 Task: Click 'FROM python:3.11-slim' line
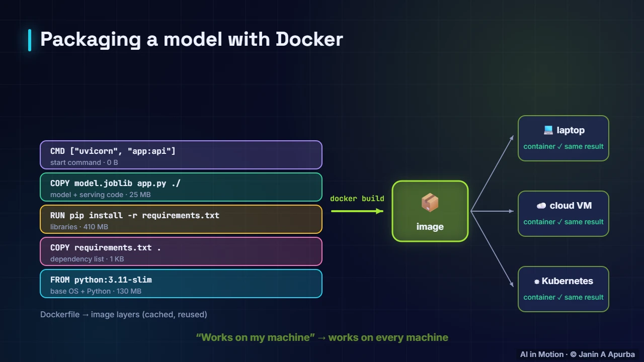[x=101, y=280]
